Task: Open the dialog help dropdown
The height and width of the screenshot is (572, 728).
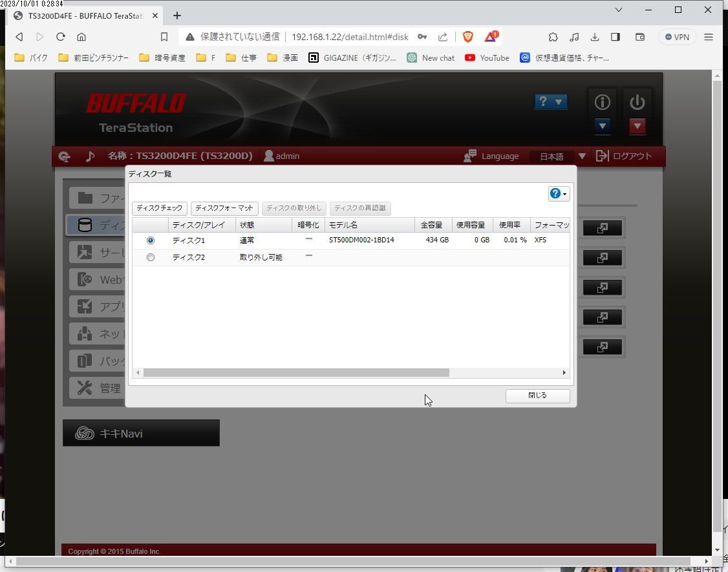Action: pyautogui.click(x=559, y=194)
